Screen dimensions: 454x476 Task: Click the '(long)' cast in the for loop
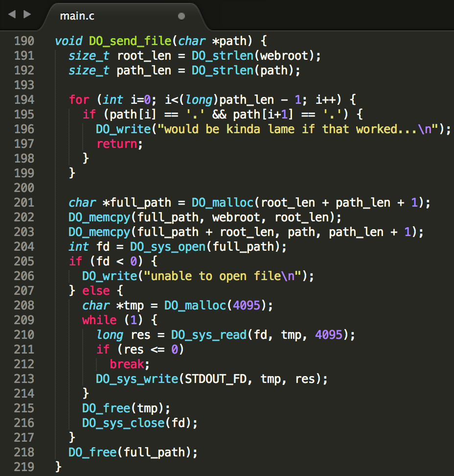point(199,99)
